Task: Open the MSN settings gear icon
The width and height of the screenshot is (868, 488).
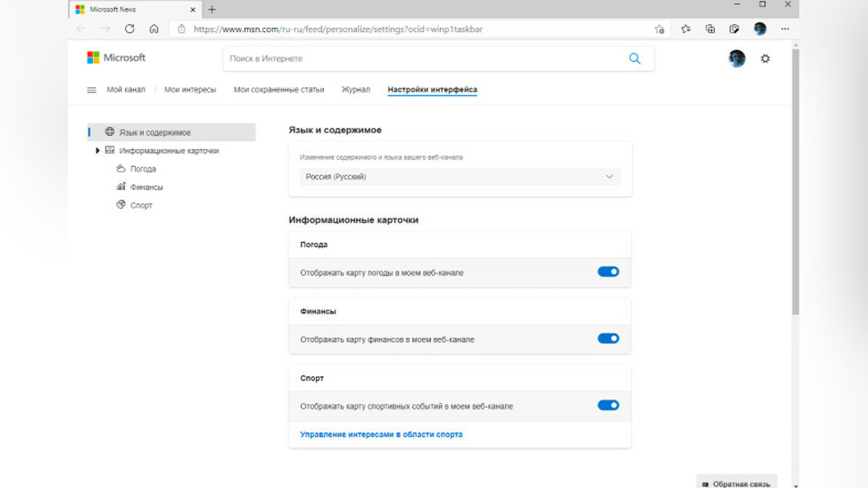Action: coord(765,59)
